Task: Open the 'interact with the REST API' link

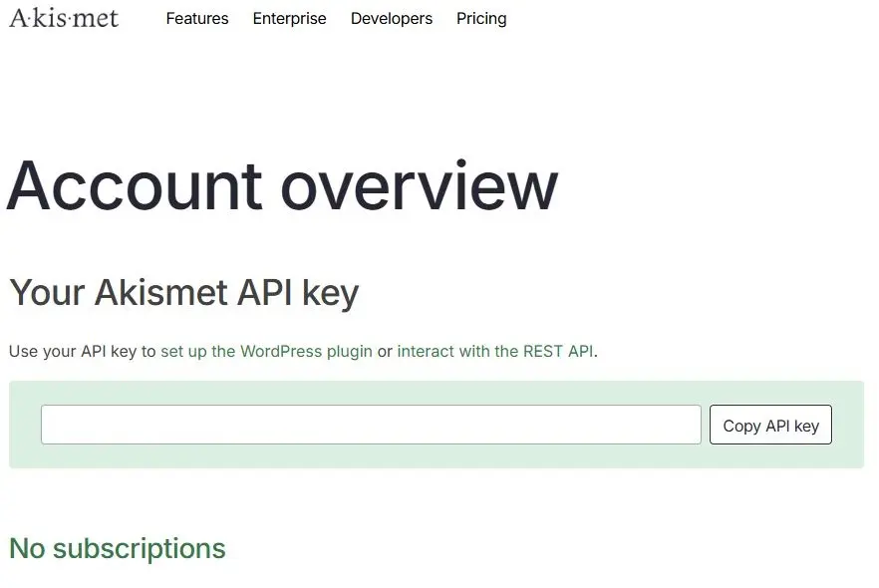Action: 495,351
